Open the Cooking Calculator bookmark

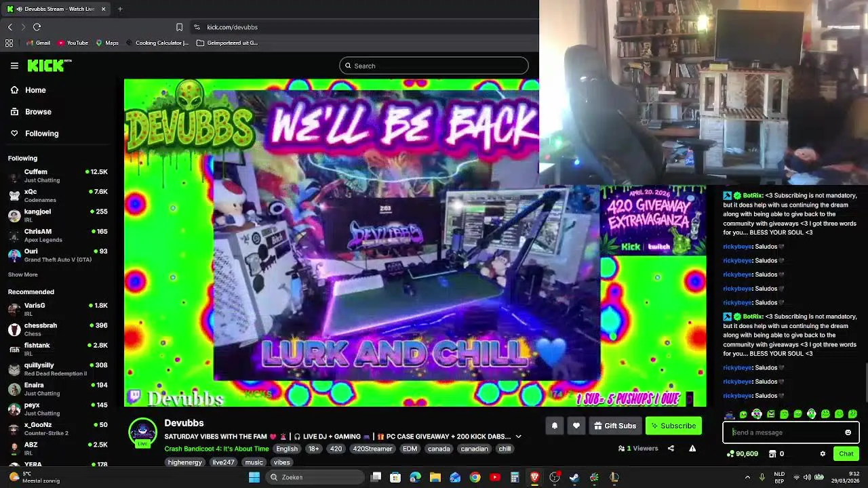coord(157,43)
